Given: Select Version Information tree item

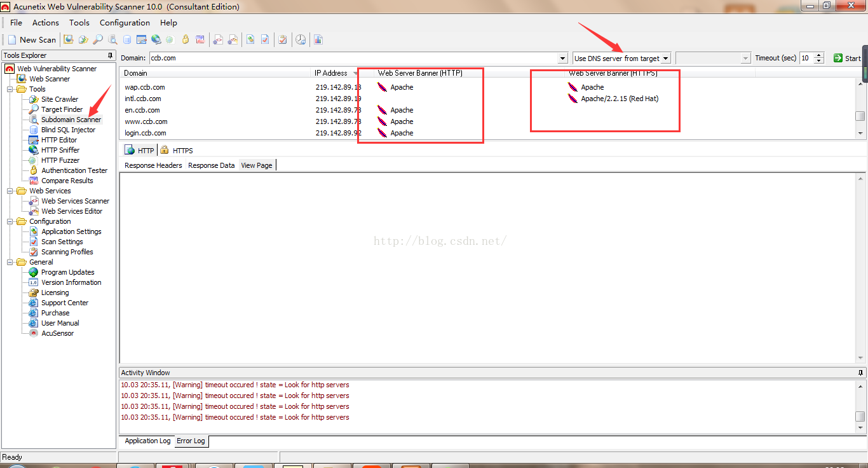Looking at the screenshot, I should click(x=71, y=282).
